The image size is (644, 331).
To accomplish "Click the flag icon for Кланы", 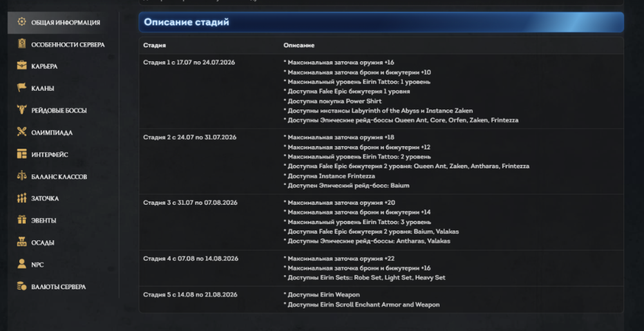I will tap(22, 88).
